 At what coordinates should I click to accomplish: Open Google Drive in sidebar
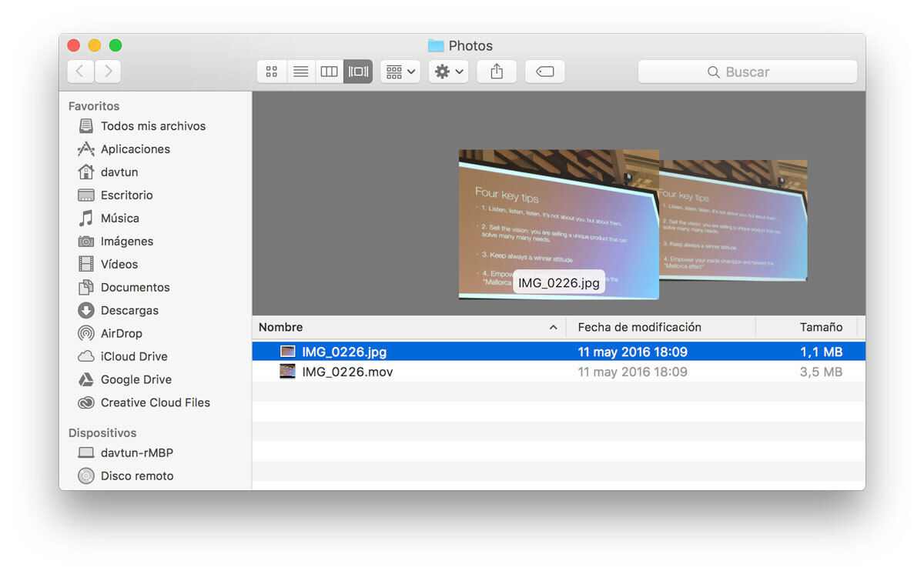pyautogui.click(x=136, y=379)
